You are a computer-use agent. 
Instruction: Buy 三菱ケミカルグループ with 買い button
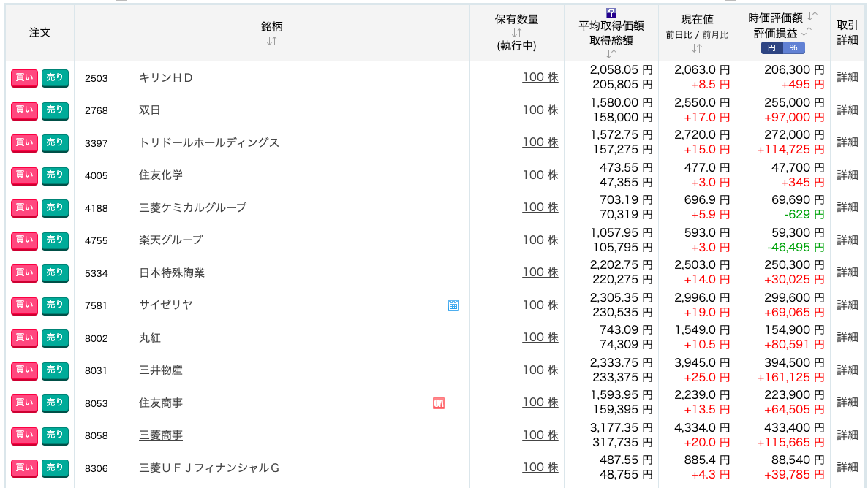point(24,207)
